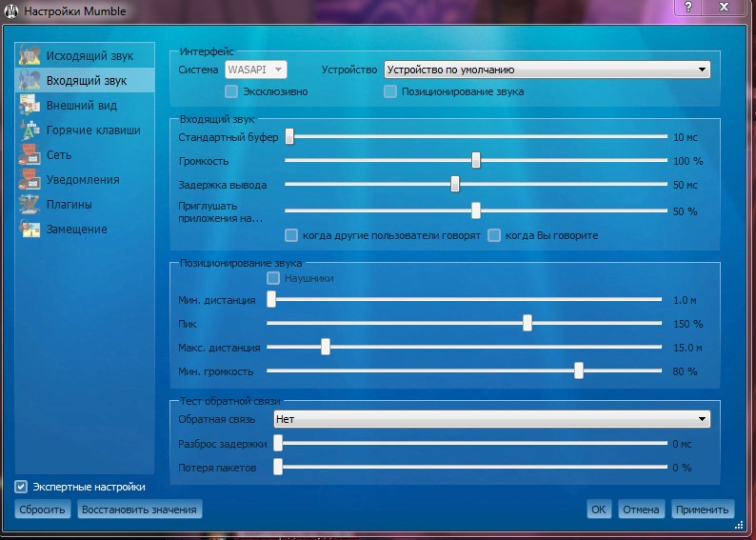Click the Макс. дистанция slider handle
The image size is (756, 540).
coord(326,347)
